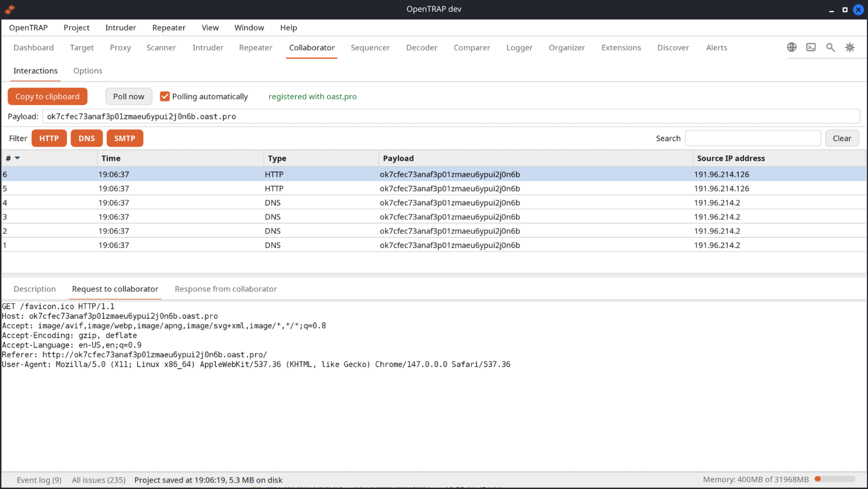The image size is (868, 489).
Task: Uncheck Polling automatically checkbox
Action: point(165,96)
